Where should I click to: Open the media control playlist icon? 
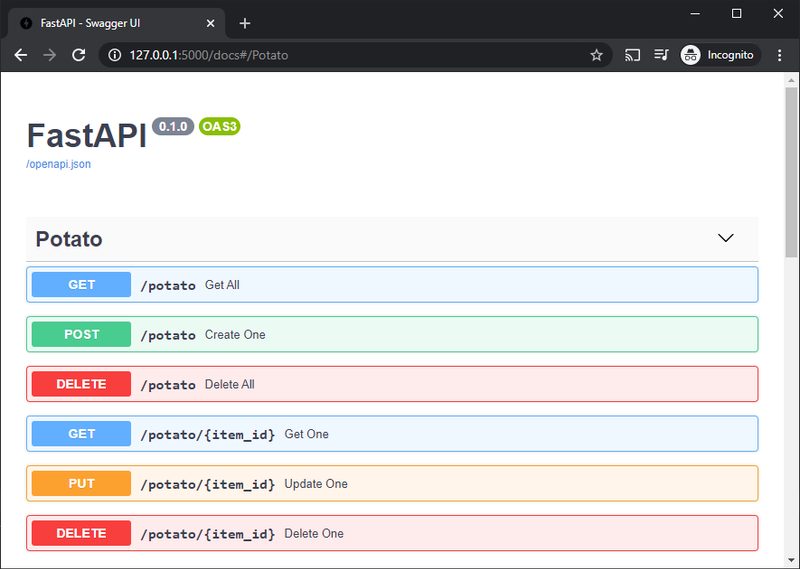661,55
